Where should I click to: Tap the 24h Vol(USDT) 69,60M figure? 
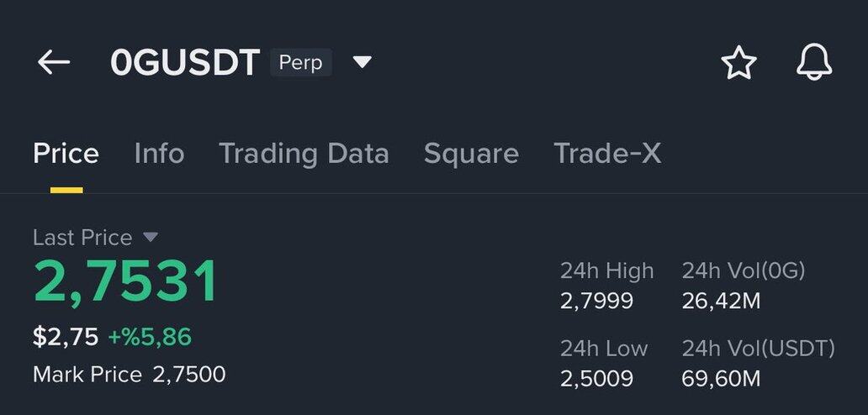pyautogui.click(x=721, y=378)
